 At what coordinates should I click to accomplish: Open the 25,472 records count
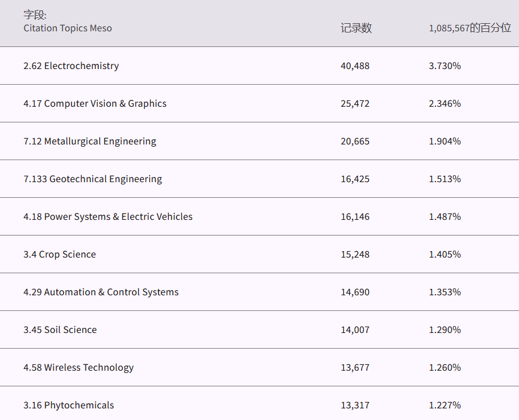pos(355,103)
